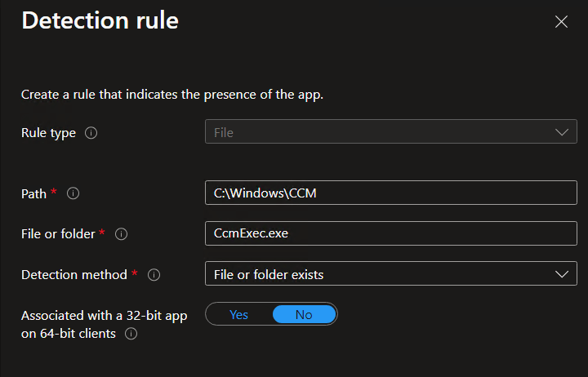Click the Rule type box showing File

click(376, 132)
